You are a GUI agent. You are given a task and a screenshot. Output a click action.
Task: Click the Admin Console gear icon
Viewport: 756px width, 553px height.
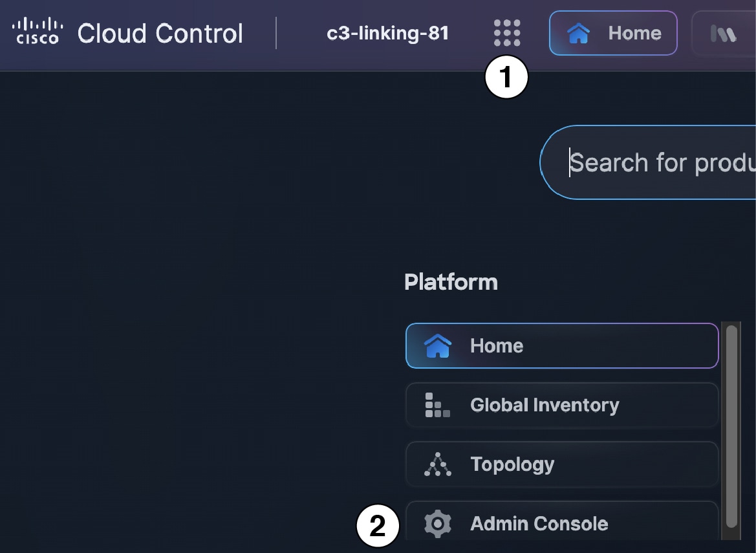pos(438,524)
